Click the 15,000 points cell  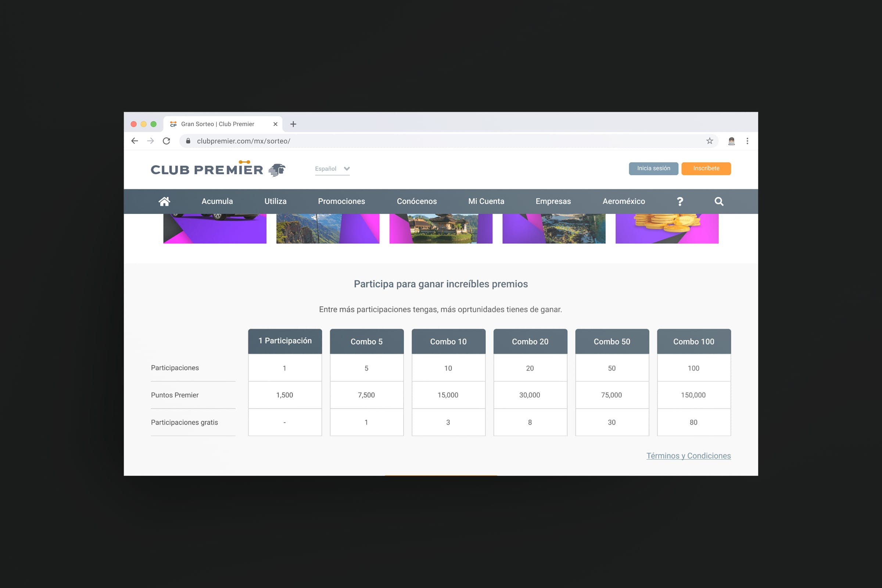448,395
